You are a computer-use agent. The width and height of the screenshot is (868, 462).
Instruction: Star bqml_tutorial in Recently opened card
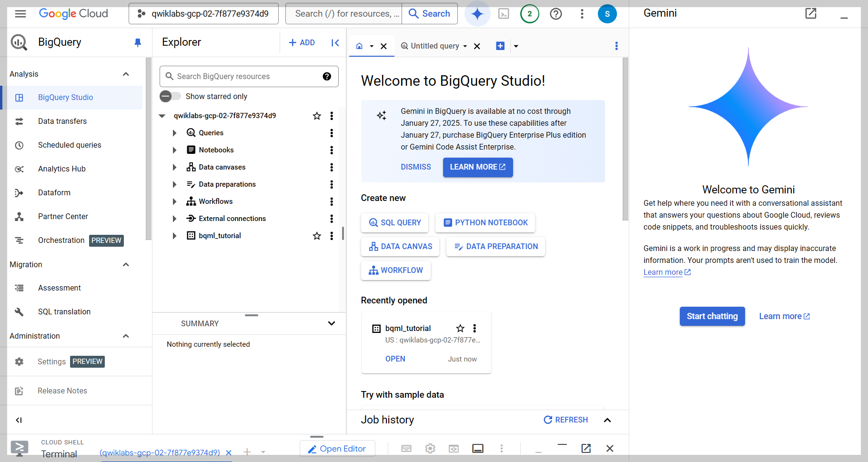coord(460,328)
